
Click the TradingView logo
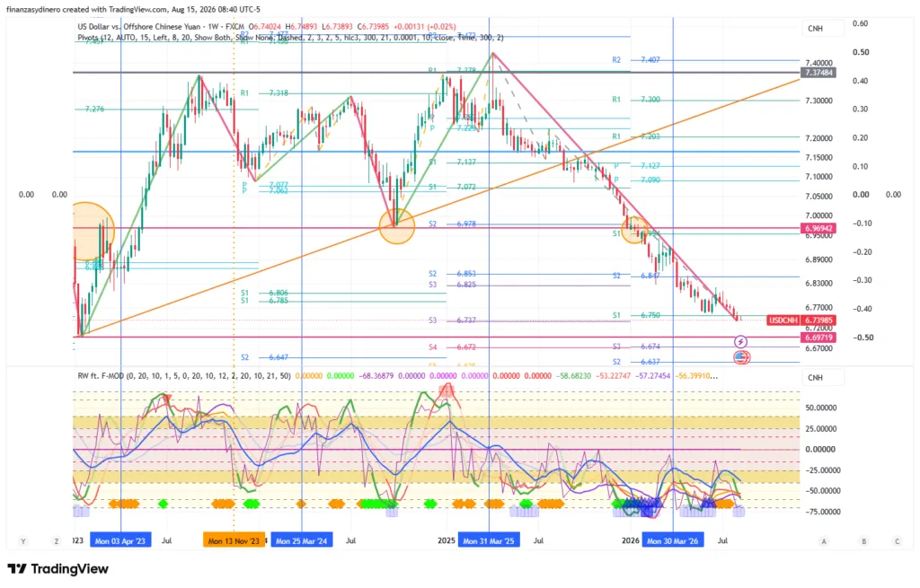(58, 568)
